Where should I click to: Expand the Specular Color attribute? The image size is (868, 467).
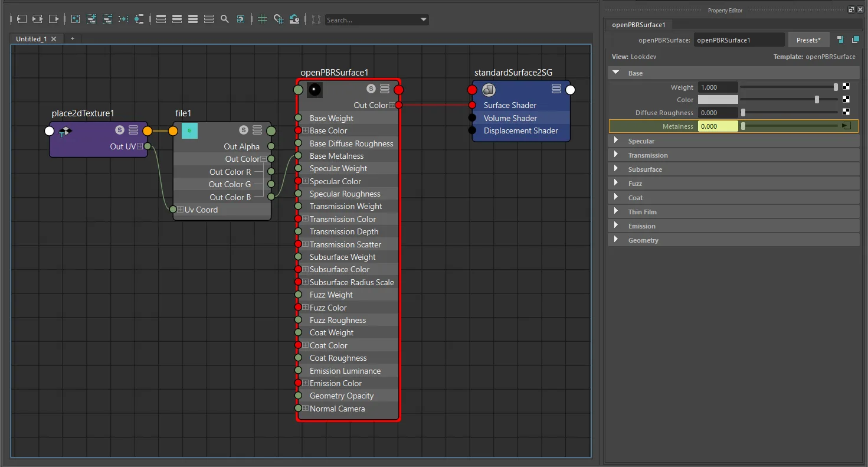[x=306, y=181]
